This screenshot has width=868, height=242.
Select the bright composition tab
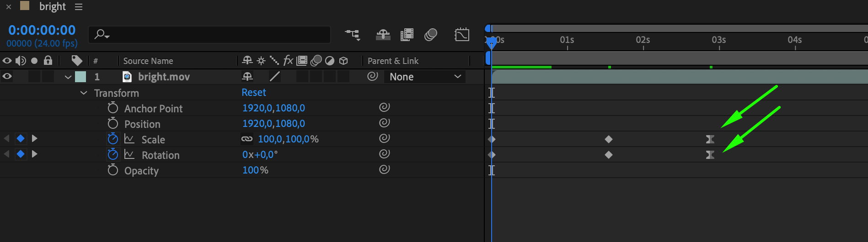[52, 7]
